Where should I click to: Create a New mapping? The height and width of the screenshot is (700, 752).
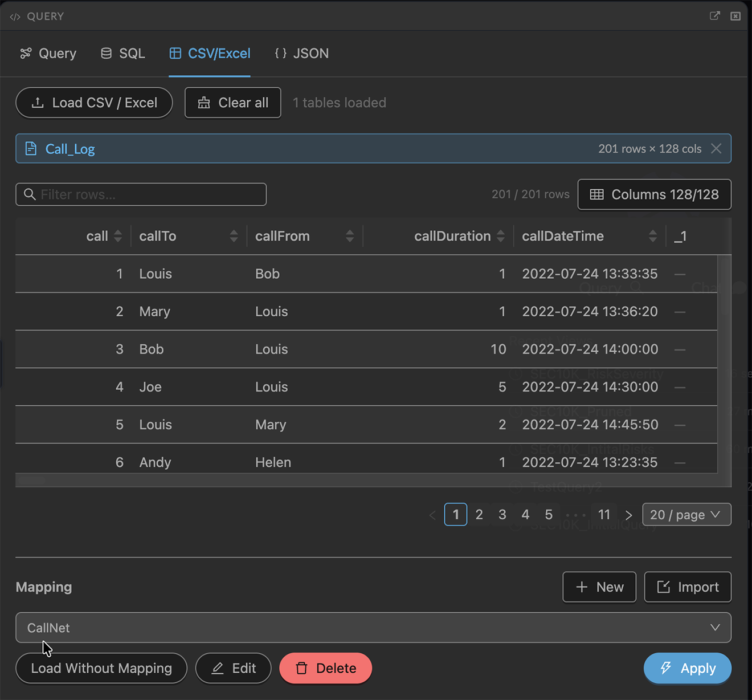[599, 587]
